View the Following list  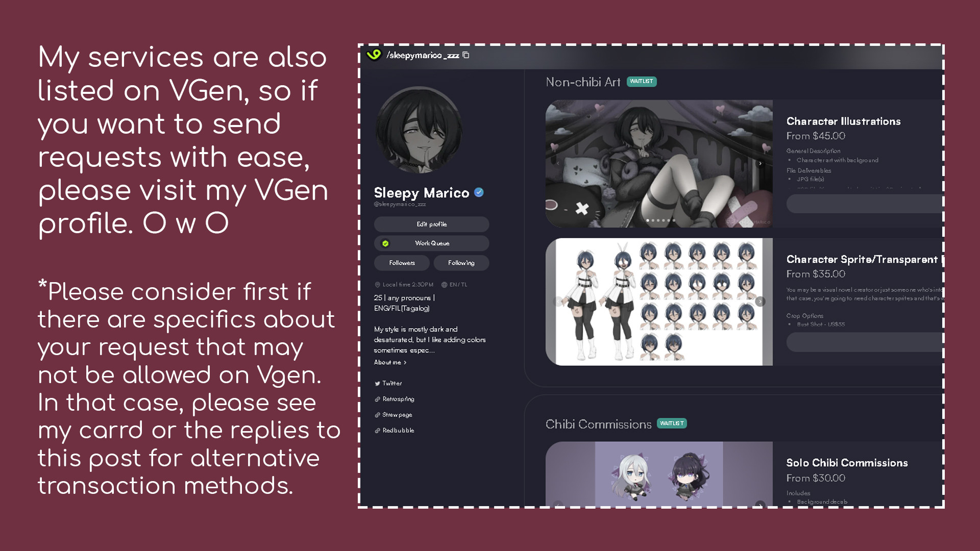click(x=461, y=263)
